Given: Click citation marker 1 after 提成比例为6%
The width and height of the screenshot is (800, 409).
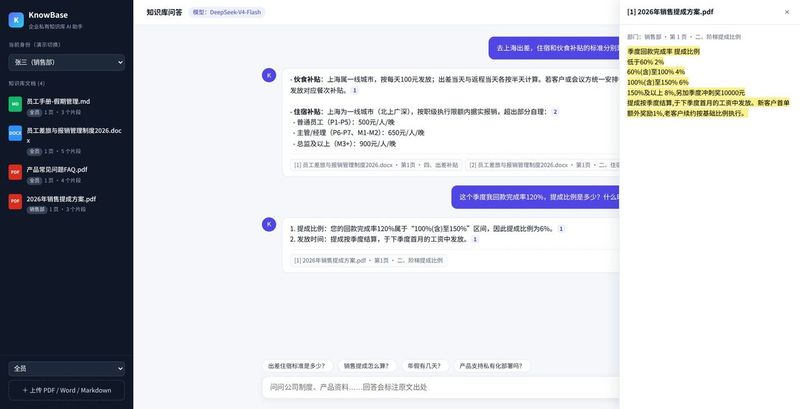Looking at the screenshot, I should (561, 229).
